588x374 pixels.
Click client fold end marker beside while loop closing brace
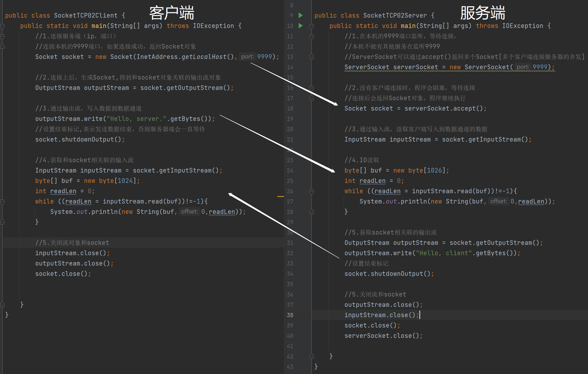2,222
